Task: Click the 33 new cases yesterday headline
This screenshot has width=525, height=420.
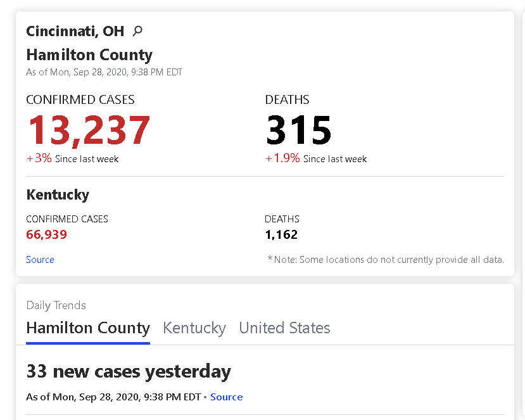Action: click(x=129, y=371)
